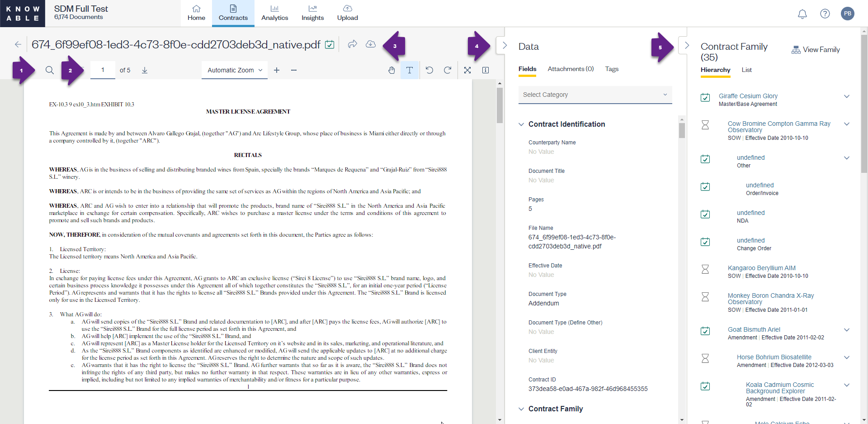Activate the text selection tool

click(410, 70)
